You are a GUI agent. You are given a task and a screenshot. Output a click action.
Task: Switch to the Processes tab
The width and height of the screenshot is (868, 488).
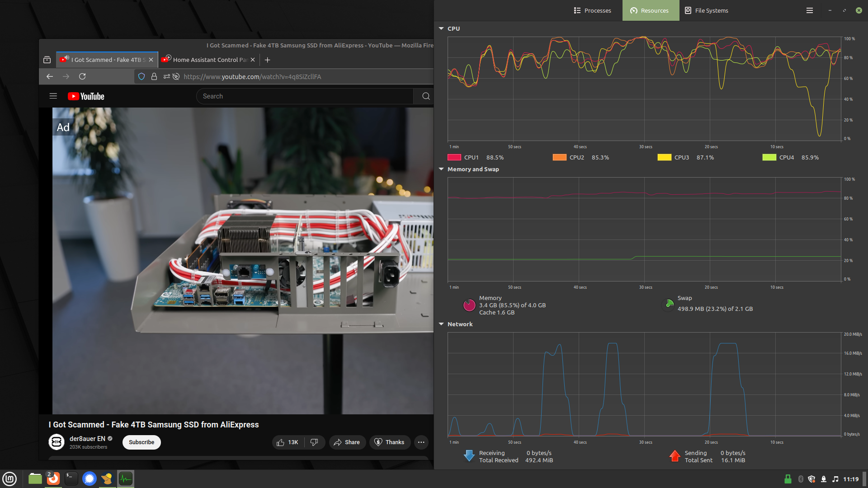pyautogui.click(x=593, y=10)
